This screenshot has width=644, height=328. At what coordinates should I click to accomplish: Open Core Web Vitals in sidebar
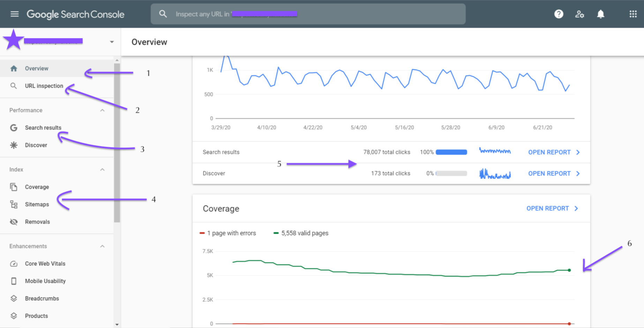(57, 264)
